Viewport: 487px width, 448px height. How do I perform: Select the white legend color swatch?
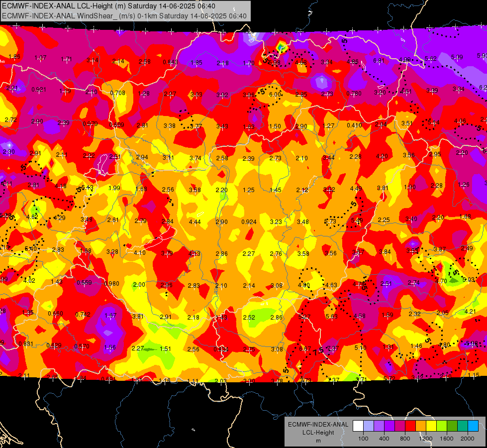point(358,426)
